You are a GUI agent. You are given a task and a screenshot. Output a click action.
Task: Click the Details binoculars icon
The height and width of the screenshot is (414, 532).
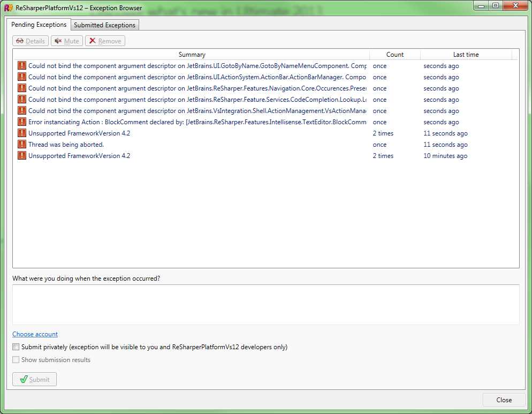click(x=21, y=41)
